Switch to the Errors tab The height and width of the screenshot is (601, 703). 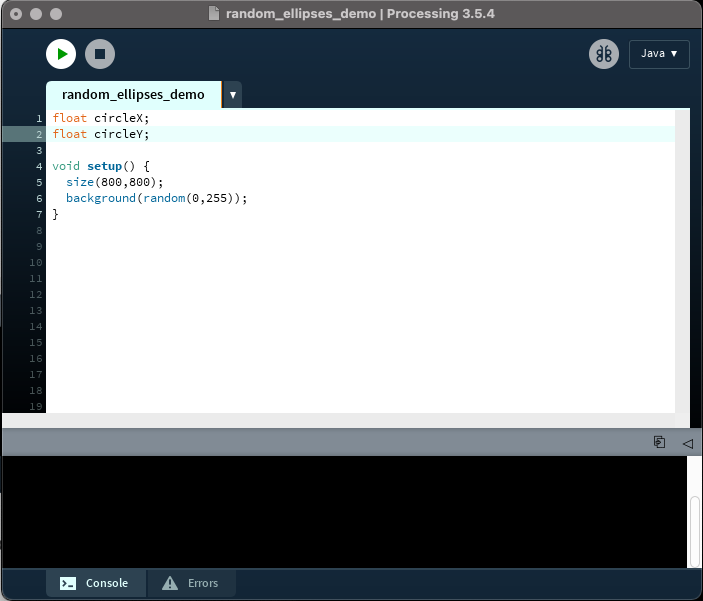[x=191, y=583]
